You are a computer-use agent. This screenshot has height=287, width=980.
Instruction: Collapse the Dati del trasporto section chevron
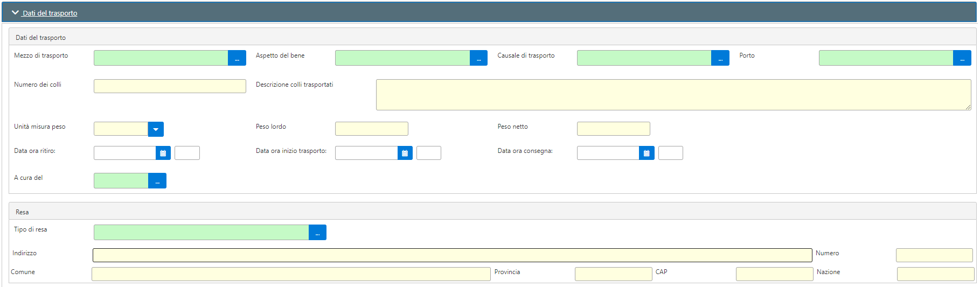15,12
